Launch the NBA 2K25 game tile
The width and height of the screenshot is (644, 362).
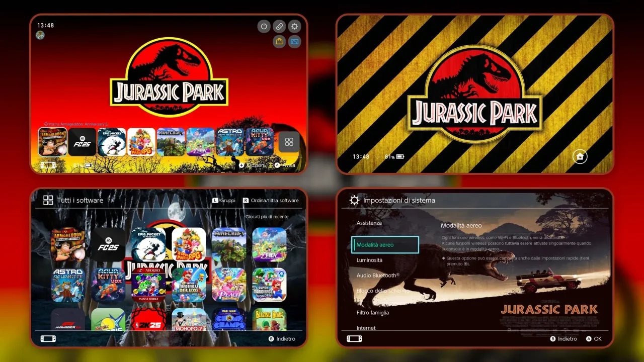[x=148, y=319]
